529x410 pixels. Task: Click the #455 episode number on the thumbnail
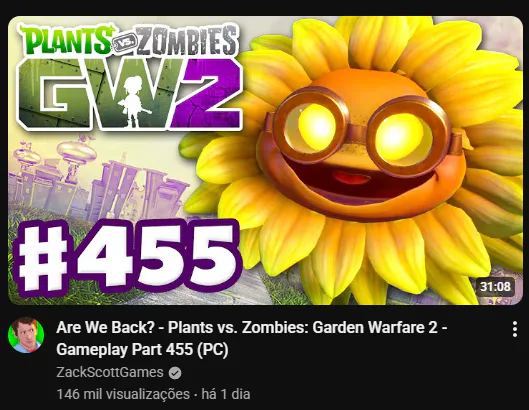coord(127,258)
